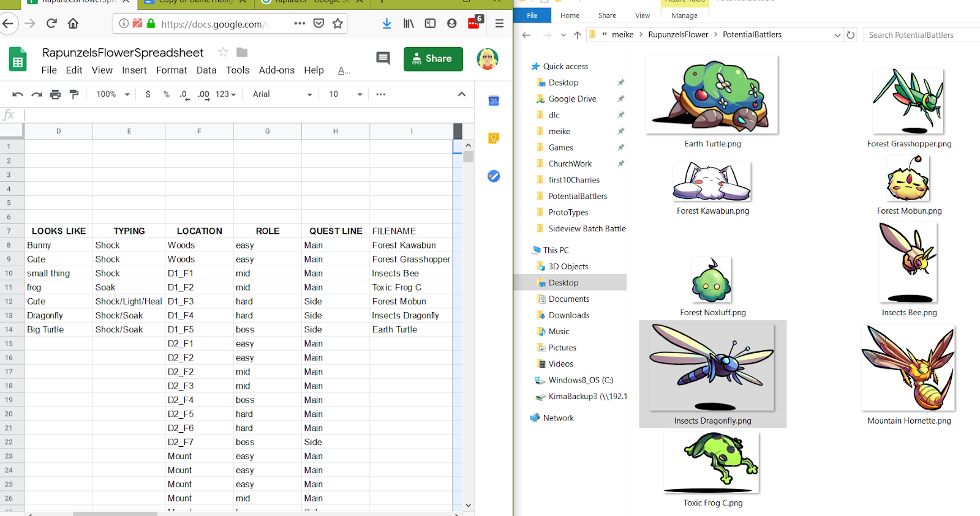
Task: Click the spreadsheet vertical scrollbar thumb
Action: pos(469,157)
